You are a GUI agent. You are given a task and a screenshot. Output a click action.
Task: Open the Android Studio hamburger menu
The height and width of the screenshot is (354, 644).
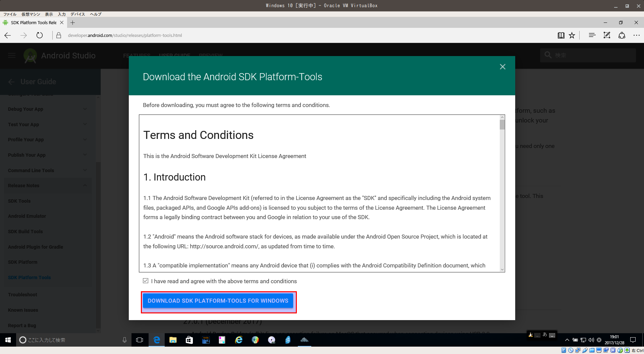pos(12,55)
